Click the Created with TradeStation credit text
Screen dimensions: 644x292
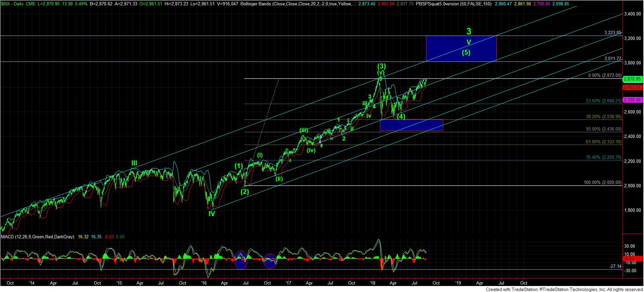[x=564, y=289]
